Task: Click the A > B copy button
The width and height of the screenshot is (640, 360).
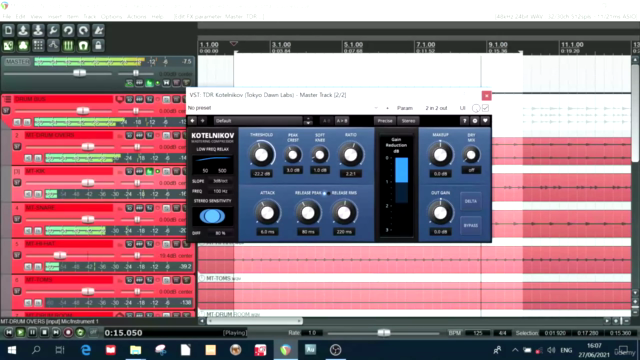Action: [x=342, y=121]
